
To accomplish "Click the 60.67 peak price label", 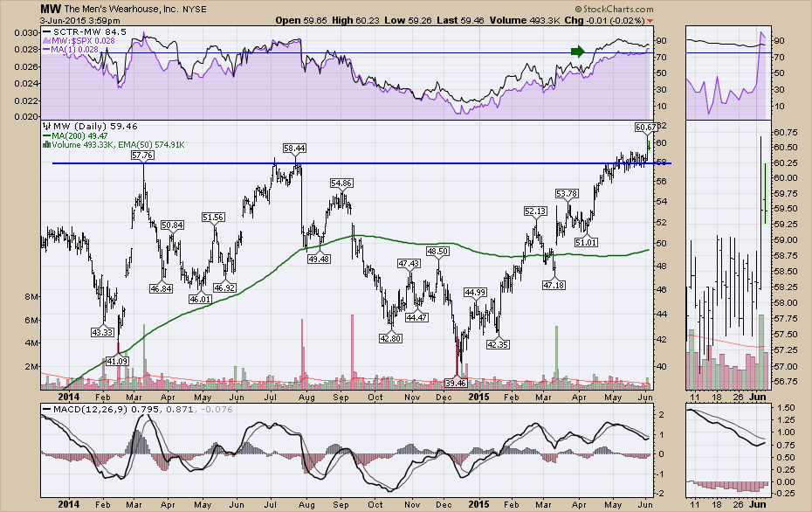I will (x=646, y=127).
